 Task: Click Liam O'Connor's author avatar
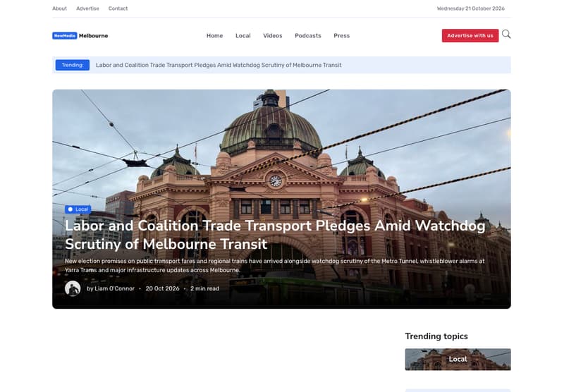point(73,288)
